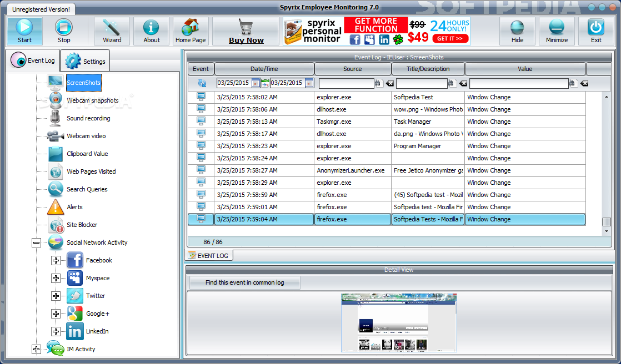Open the About dialog

click(x=151, y=31)
